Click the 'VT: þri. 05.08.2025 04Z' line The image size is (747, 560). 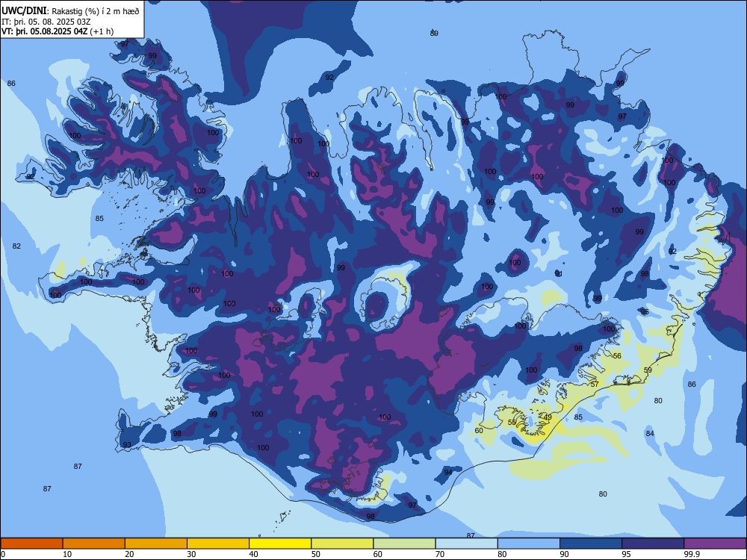coord(44,31)
